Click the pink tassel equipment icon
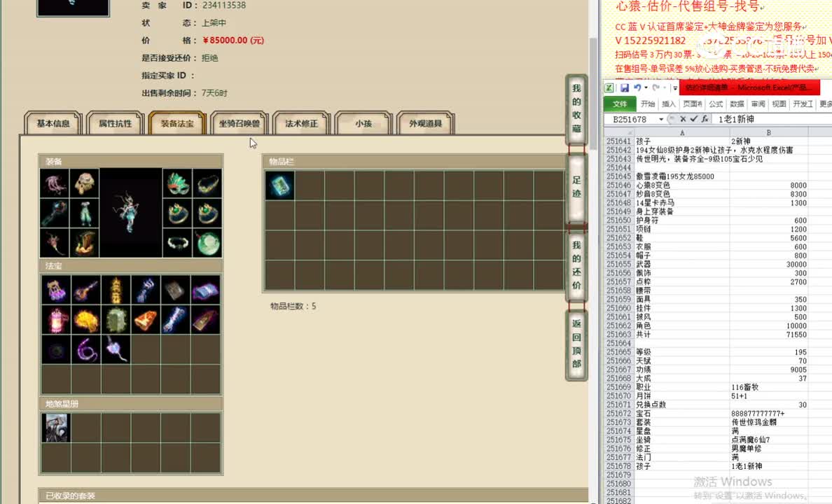The height and width of the screenshot is (504, 832). click(54, 183)
